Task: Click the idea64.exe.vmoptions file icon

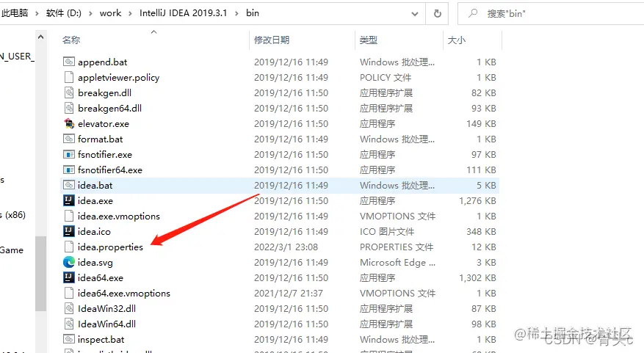Action: pos(69,293)
